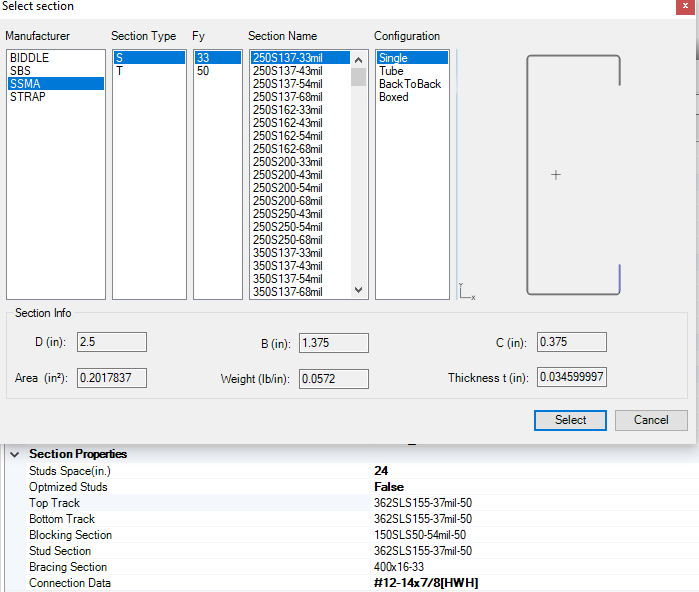The image size is (699, 592).
Task: Click the section profile preview image
Action: [574, 175]
